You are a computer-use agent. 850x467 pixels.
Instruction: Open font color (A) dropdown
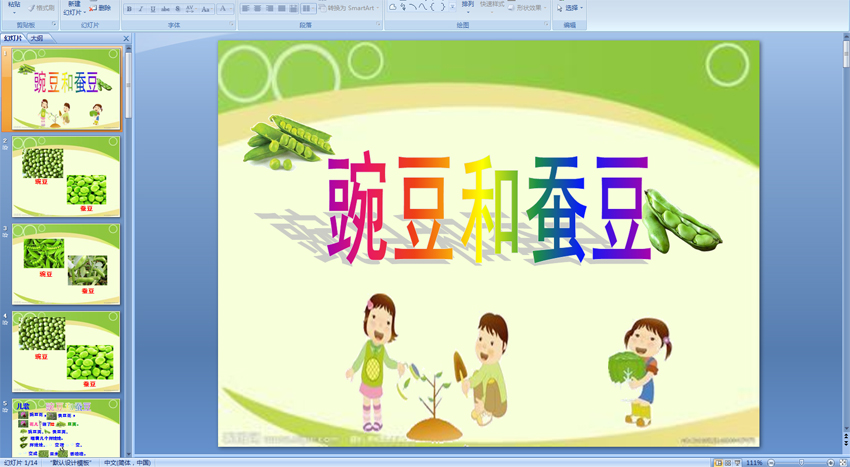pyautogui.click(x=225, y=9)
